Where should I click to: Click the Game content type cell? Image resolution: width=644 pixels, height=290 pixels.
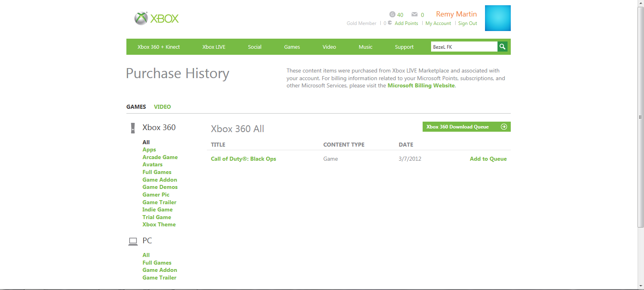330,159
